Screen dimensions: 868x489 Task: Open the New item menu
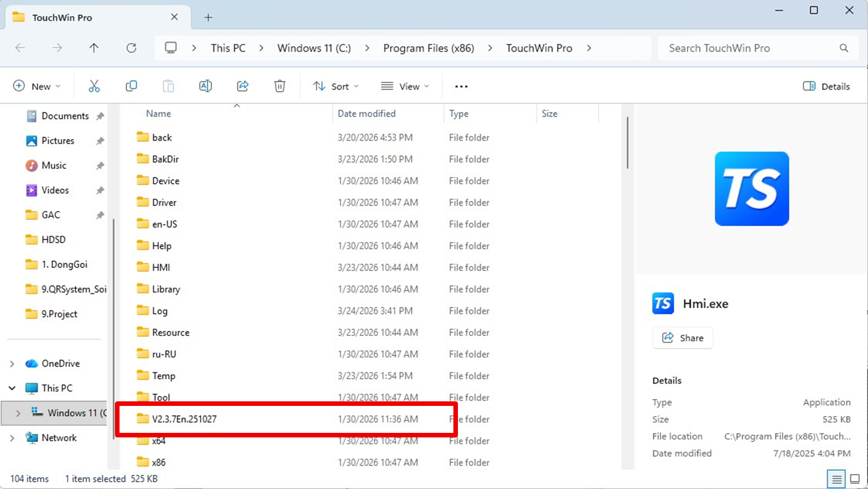(37, 86)
